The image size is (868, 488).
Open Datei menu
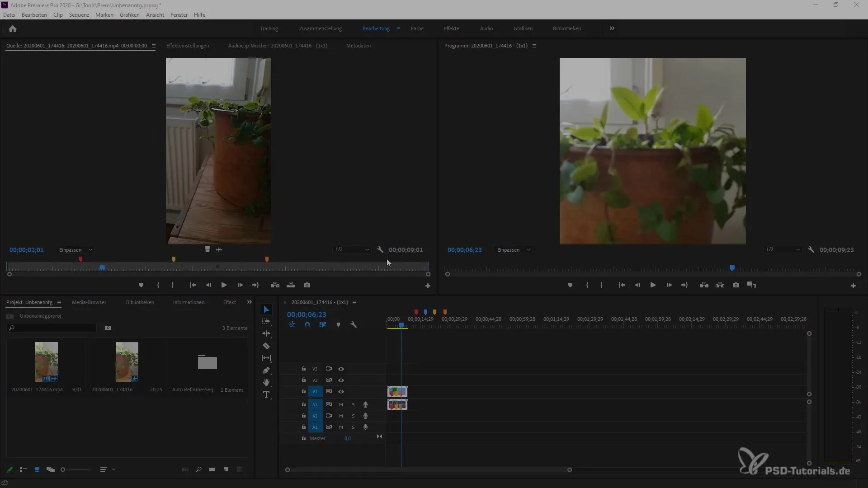[x=9, y=15]
